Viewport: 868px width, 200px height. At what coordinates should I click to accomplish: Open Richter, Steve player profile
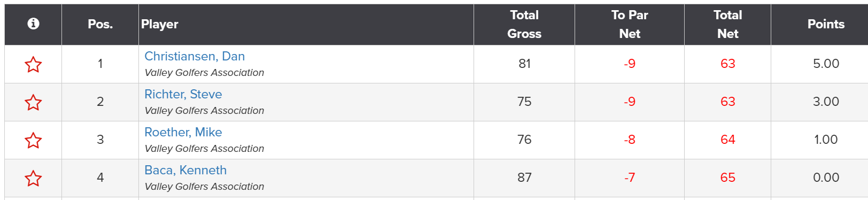pyautogui.click(x=183, y=94)
